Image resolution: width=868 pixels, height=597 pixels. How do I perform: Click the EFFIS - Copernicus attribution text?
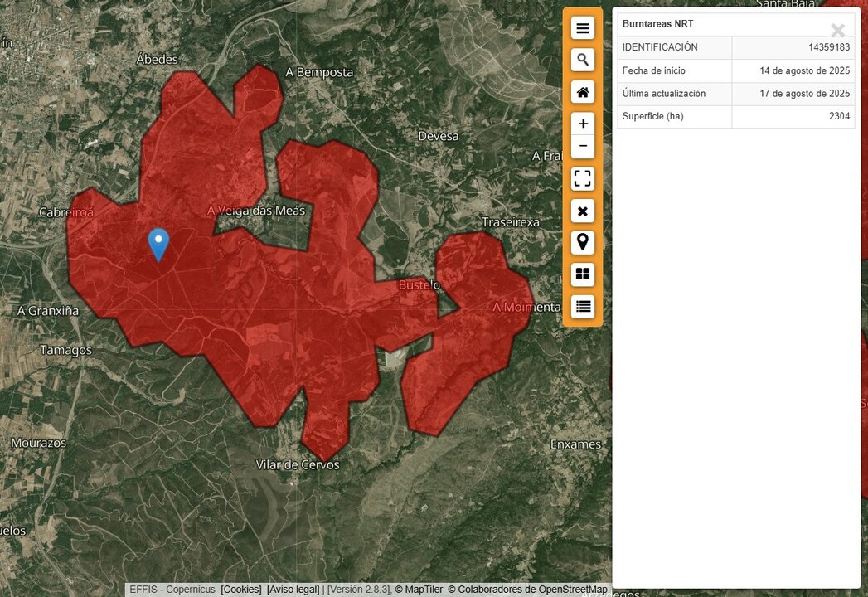coord(172,590)
